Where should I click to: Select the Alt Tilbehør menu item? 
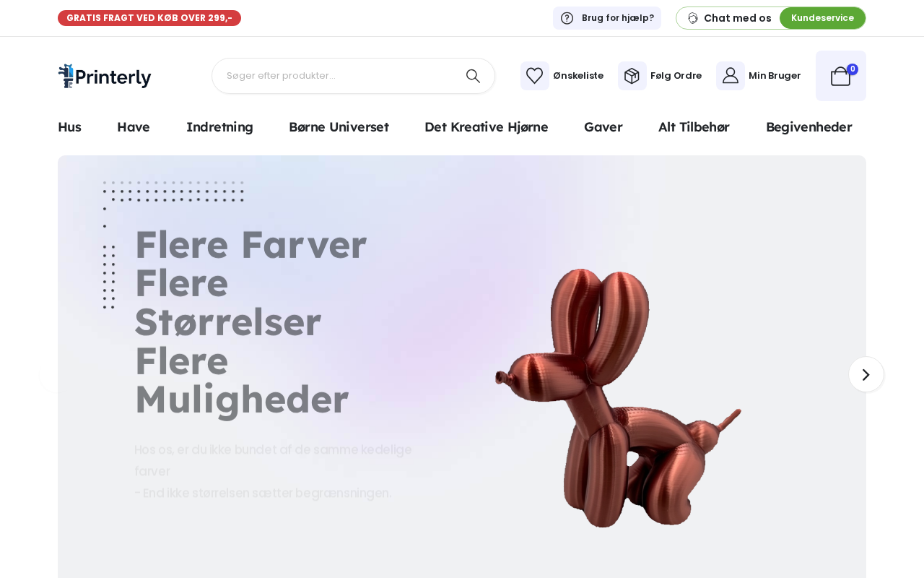pyautogui.click(x=694, y=127)
